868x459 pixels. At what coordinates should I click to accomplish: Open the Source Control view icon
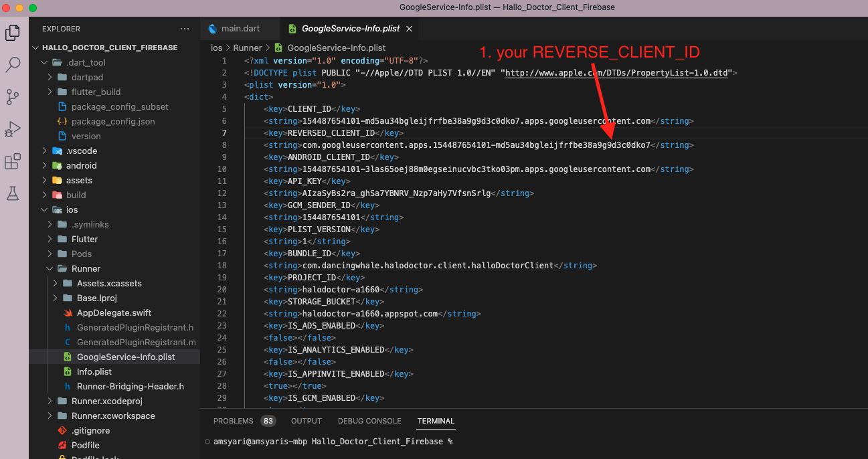[x=13, y=97]
